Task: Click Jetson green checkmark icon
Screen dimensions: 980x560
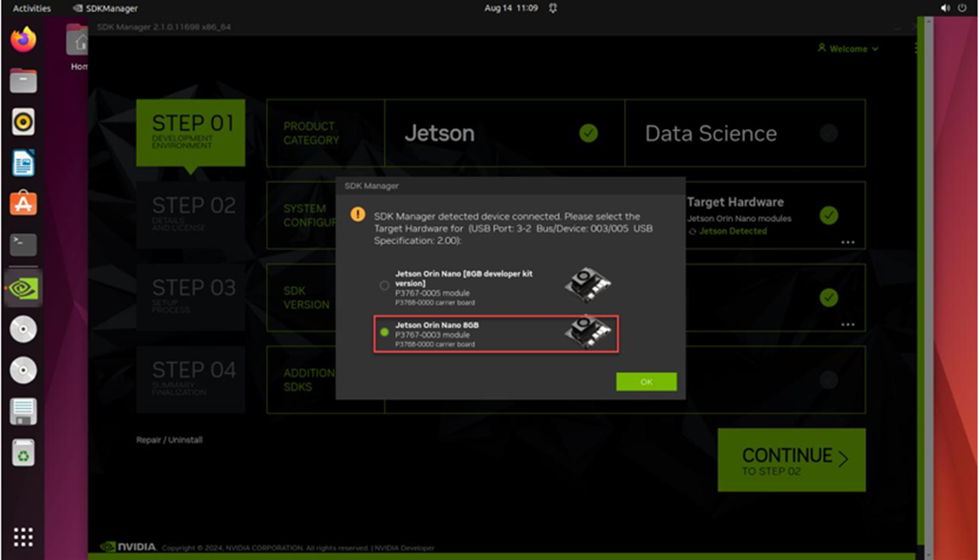Action: [x=588, y=133]
